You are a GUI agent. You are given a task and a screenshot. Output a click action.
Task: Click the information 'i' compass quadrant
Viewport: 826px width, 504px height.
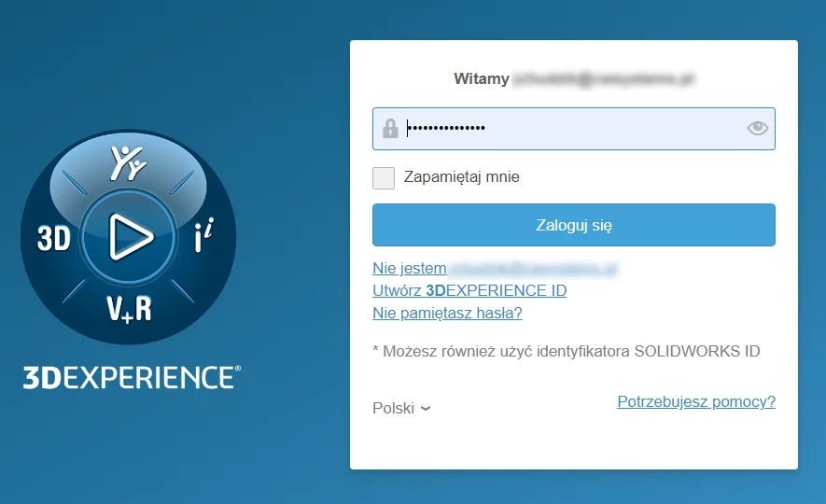pos(203,235)
